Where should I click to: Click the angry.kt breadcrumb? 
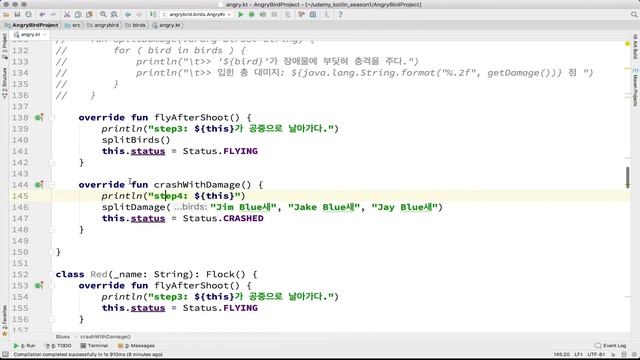point(167,25)
